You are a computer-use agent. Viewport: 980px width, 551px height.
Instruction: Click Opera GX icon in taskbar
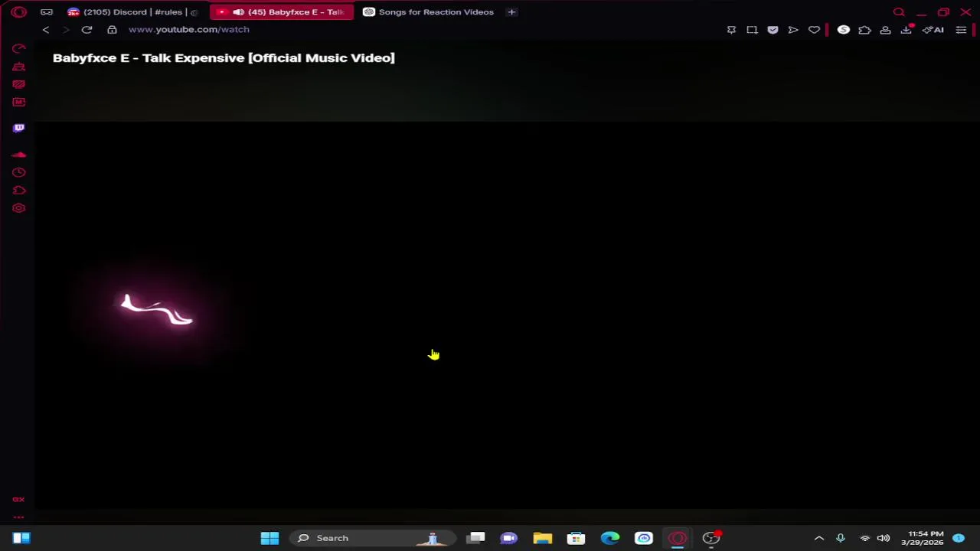[678, 538]
